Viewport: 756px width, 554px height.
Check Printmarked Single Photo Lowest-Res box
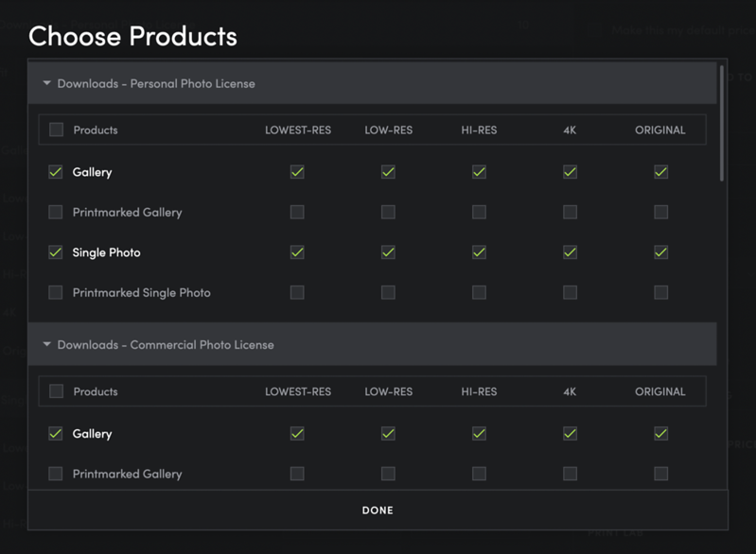[x=297, y=292]
